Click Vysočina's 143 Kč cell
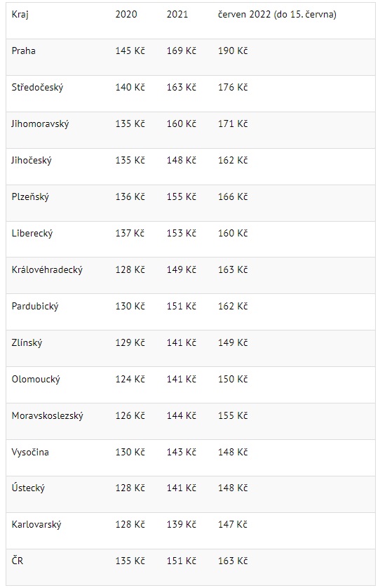Image resolution: width=380 pixels, height=588 pixels. 182,453
